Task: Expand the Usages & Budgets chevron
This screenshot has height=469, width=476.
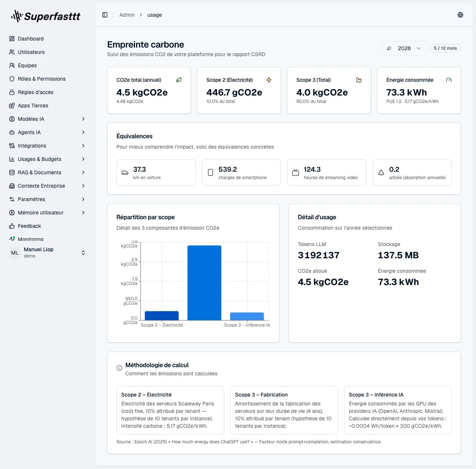Action: coord(83,159)
